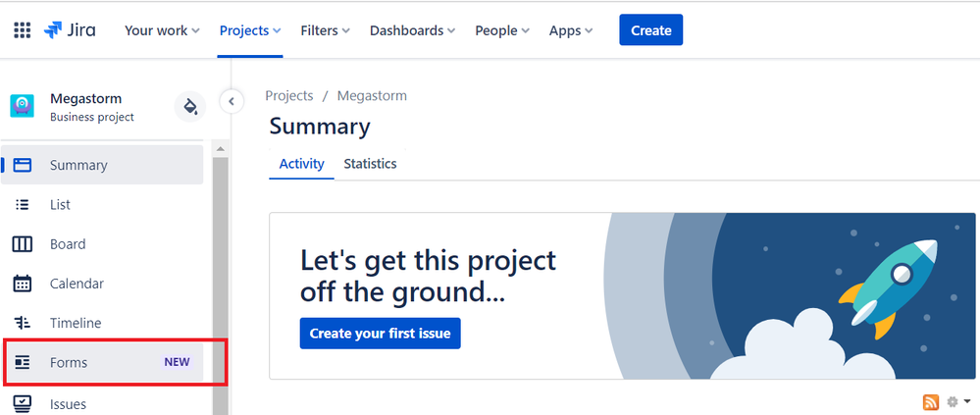Open the app switcher grid icon
The height and width of the screenshot is (415, 980).
(22, 30)
